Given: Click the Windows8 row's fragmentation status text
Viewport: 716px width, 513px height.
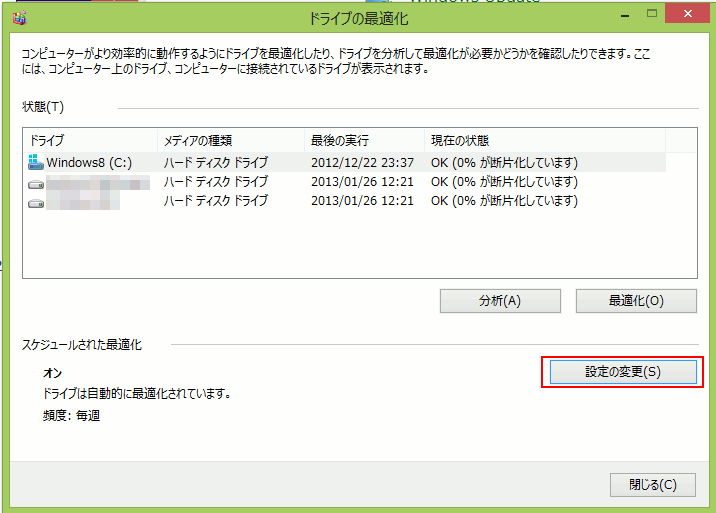Looking at the screenshot, I should point(504,162).
